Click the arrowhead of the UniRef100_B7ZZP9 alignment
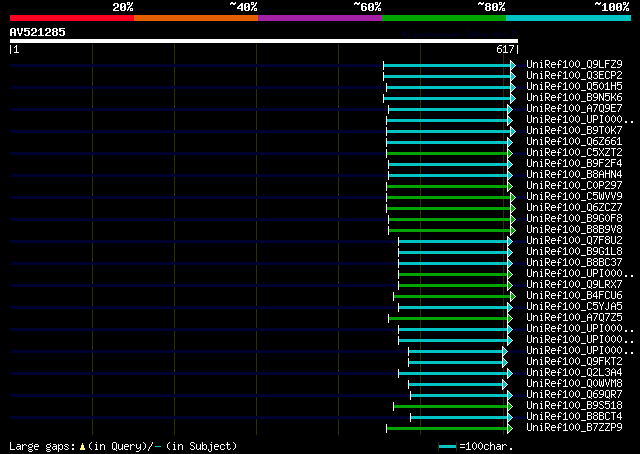Image resolution: width=640 pixels, height=454 pixels. (x=510, y=429)
